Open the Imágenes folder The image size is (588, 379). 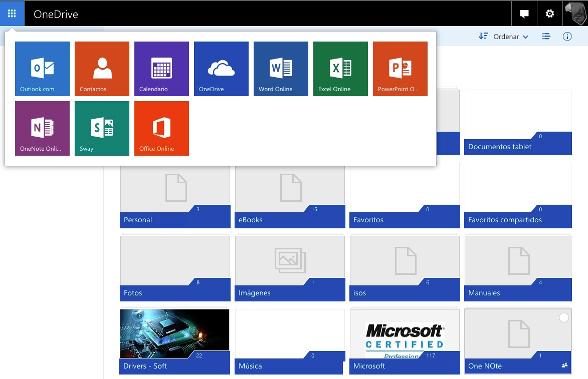pyautogui.click(x=290, y=268)
